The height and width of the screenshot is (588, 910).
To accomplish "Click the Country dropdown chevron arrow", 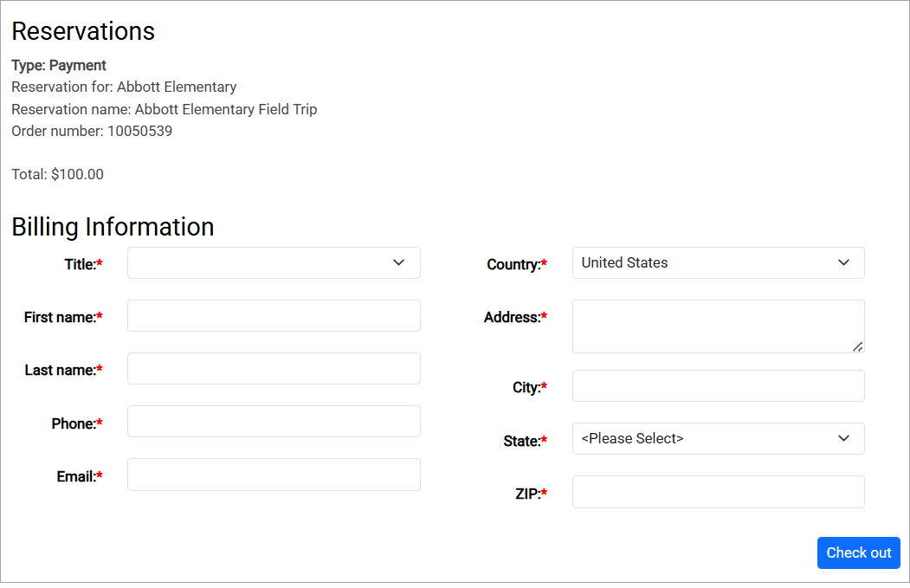I will pos(843,263).
